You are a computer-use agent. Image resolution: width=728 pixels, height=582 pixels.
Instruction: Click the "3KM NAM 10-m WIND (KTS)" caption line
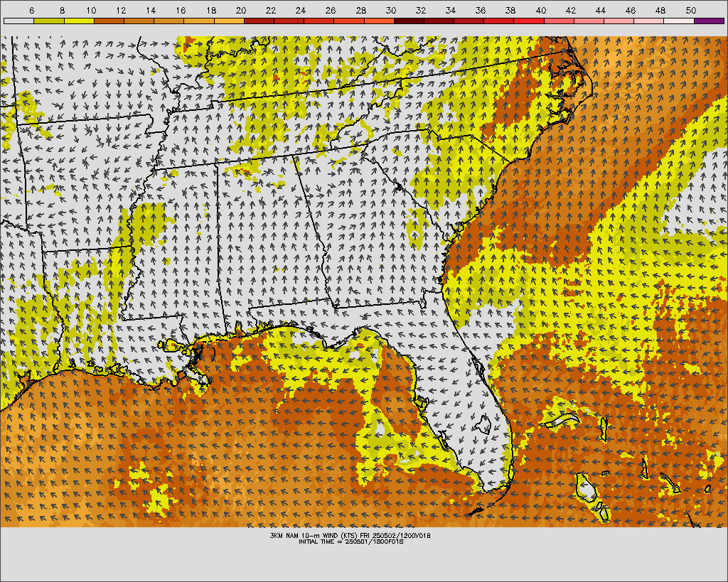point(350,535)
